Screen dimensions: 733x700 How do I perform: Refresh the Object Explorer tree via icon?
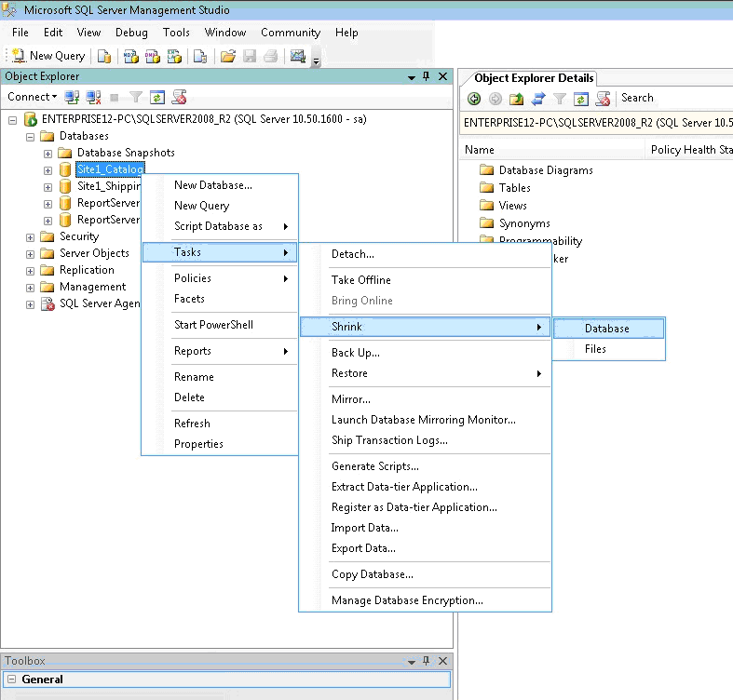click(x=157, y=97)
